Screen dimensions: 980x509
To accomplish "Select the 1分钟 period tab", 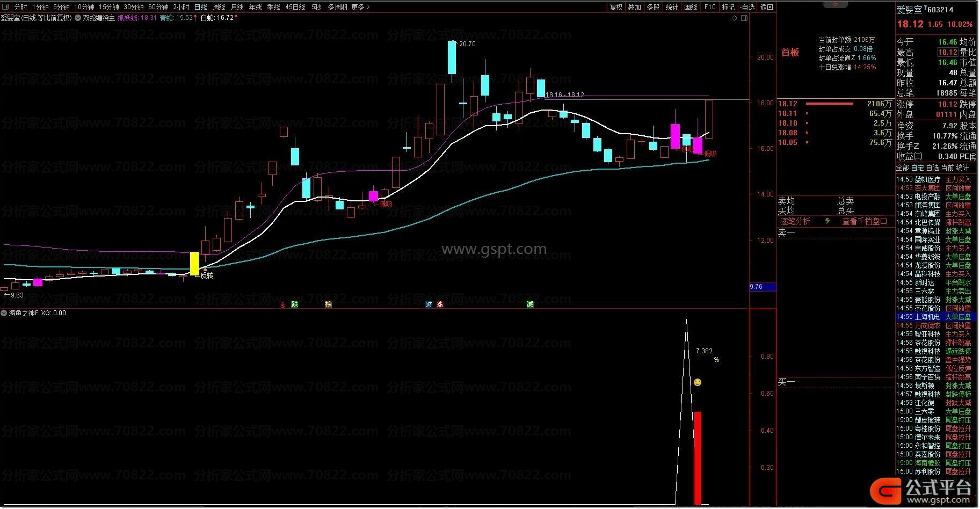I will pos(40,7).
